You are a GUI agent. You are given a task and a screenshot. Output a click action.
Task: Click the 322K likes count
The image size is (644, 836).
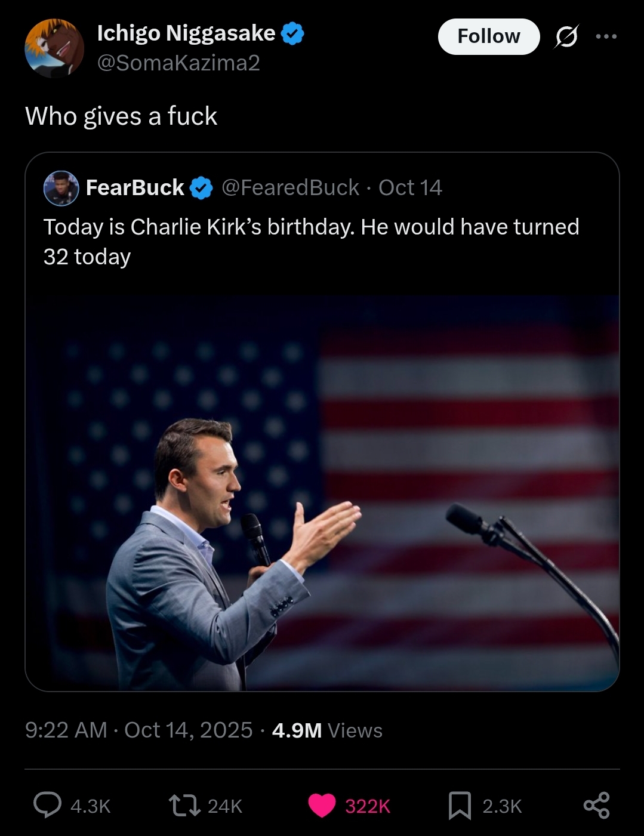click(368, 806)
